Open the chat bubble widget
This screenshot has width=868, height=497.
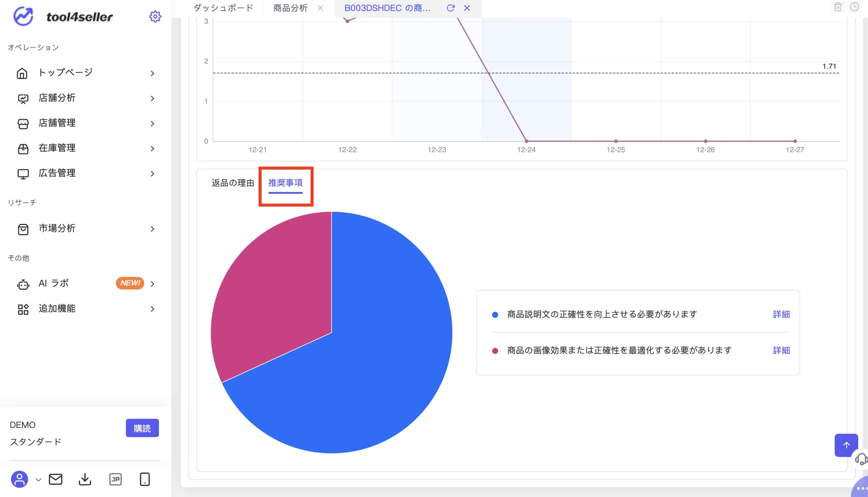[860, 487]
